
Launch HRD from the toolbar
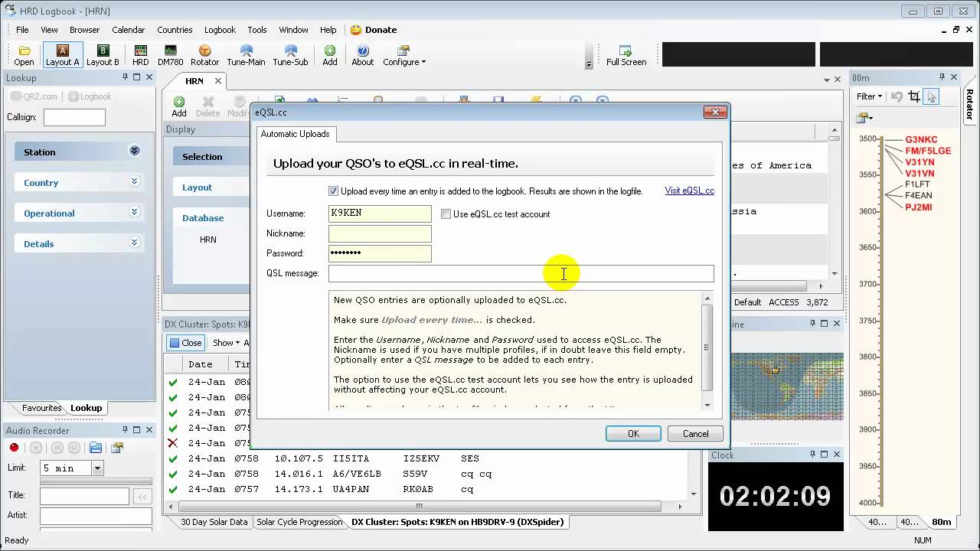click(x=140, y=55)
